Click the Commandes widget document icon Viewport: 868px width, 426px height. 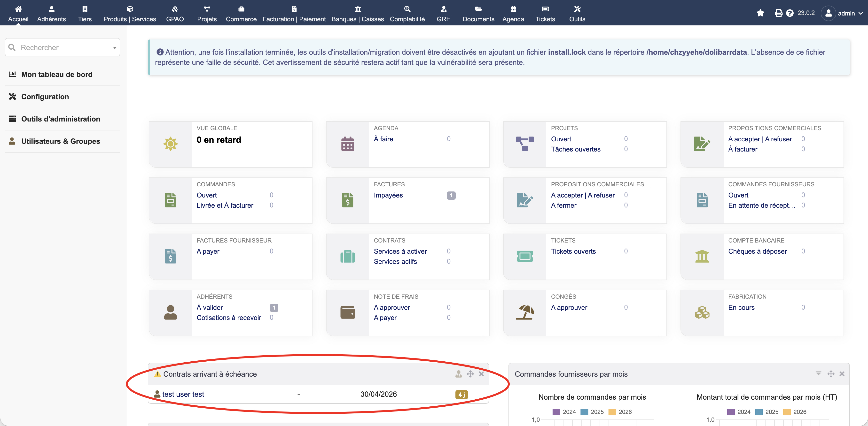point(171,200)
